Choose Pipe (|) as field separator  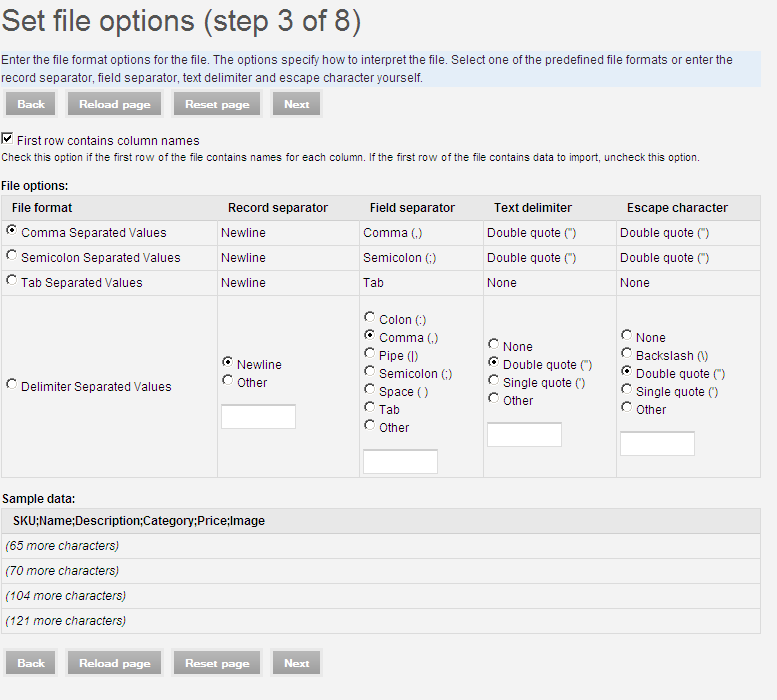click(x=370, y=354)
